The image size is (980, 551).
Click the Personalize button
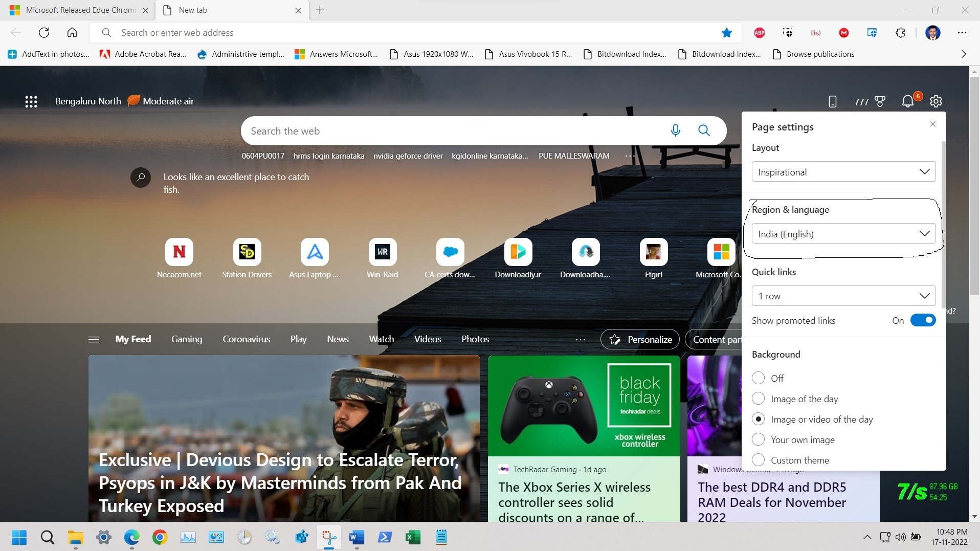tap(640, 339)
